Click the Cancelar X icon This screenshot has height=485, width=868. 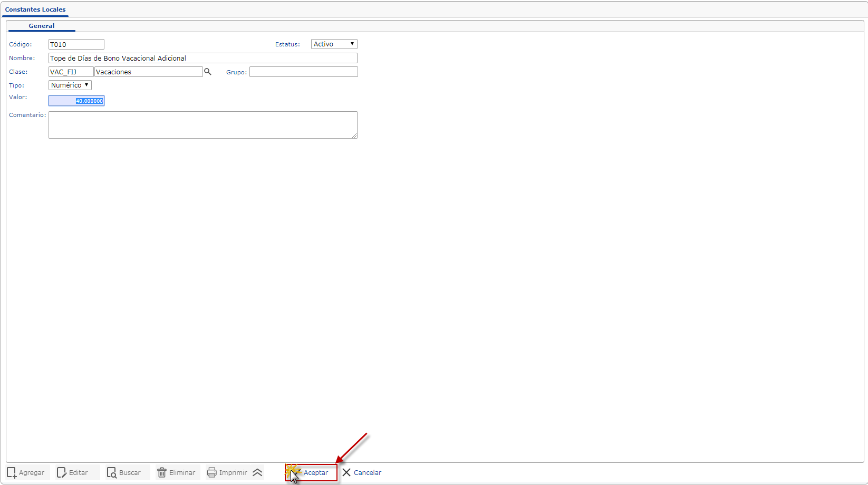coord(346,473)
